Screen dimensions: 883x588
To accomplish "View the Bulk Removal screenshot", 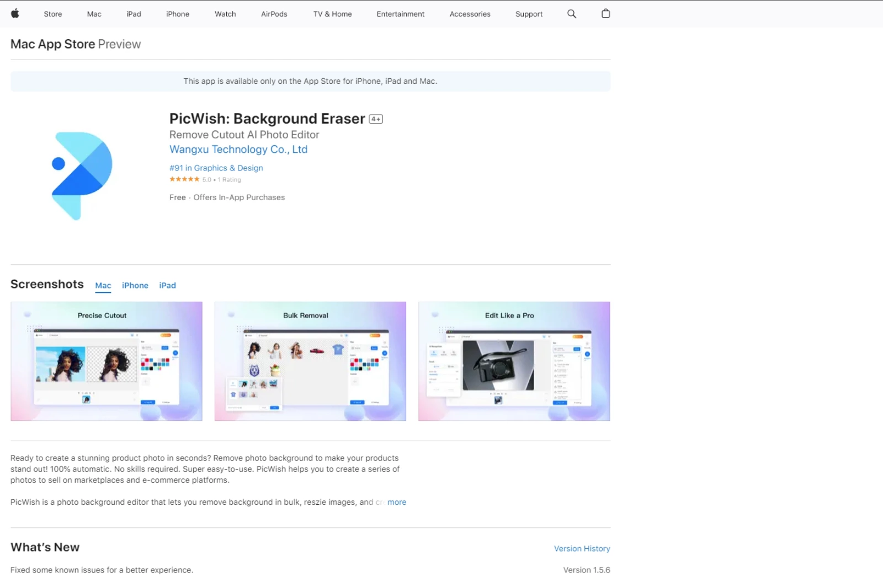I will tap(310, 361).
